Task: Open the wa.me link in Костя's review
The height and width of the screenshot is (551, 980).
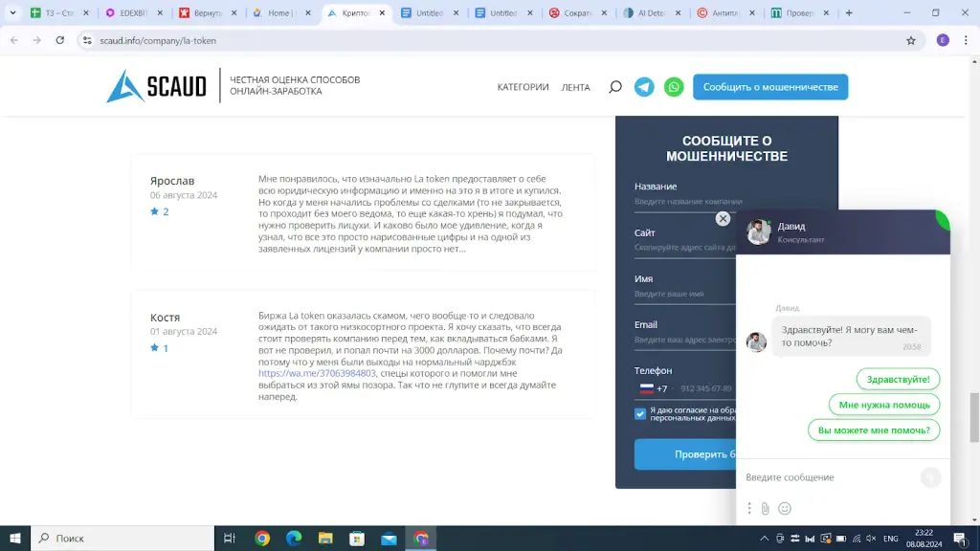Action: tap(317, 373)
